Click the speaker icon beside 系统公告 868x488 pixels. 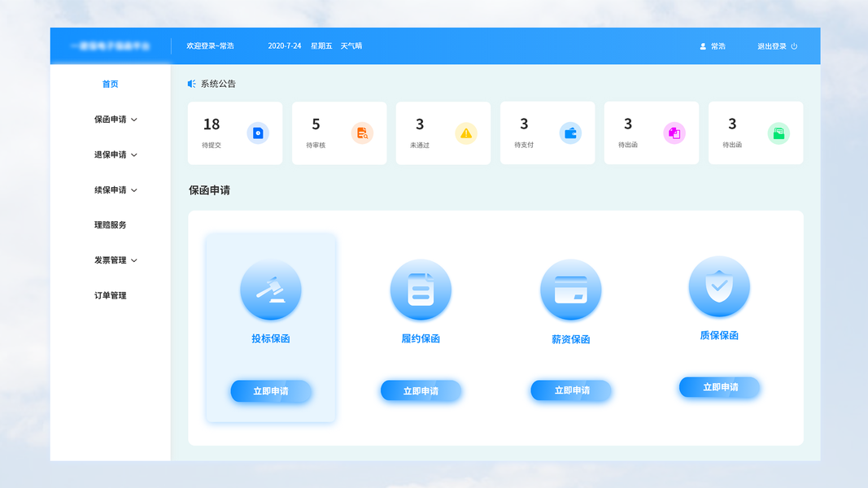(x=191, y=84)
